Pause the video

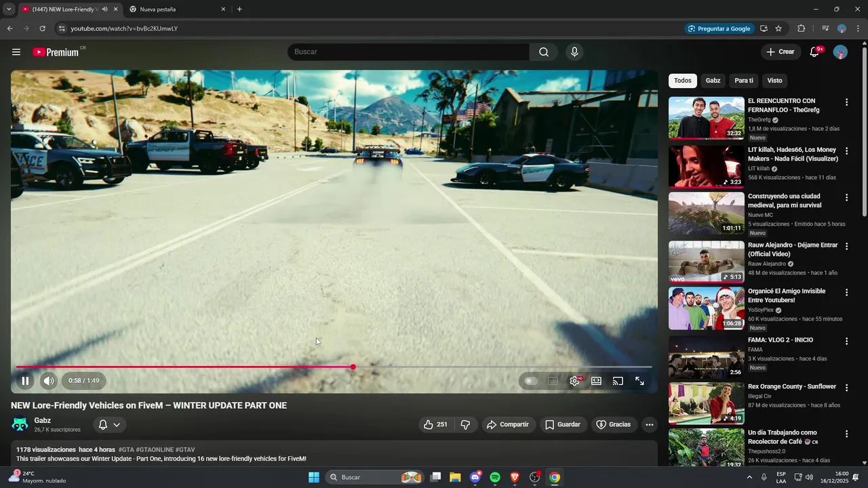[25, 381]
